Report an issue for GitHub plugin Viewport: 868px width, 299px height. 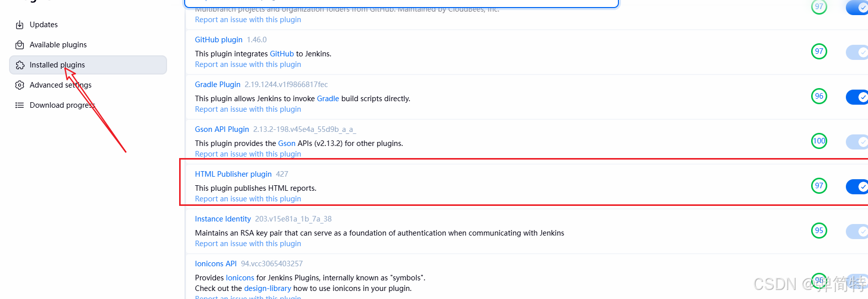(x=248, y=64)
